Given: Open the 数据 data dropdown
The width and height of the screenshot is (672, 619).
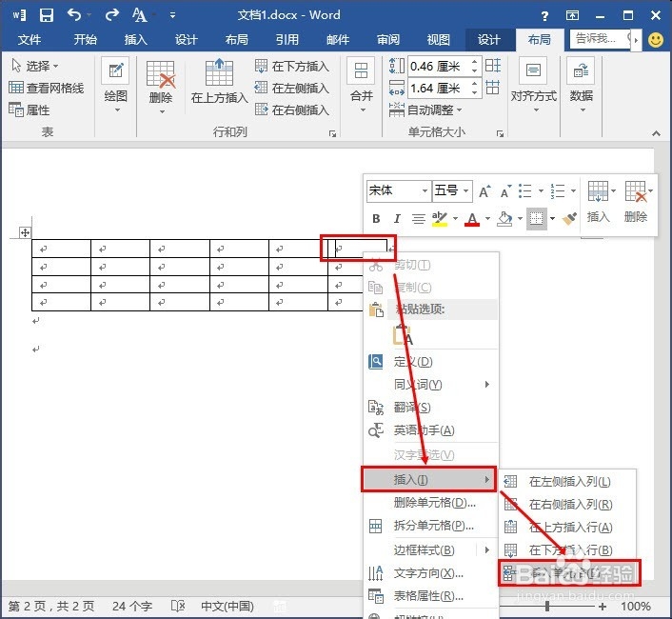Looking at the screenshot, I should (582, 86).
